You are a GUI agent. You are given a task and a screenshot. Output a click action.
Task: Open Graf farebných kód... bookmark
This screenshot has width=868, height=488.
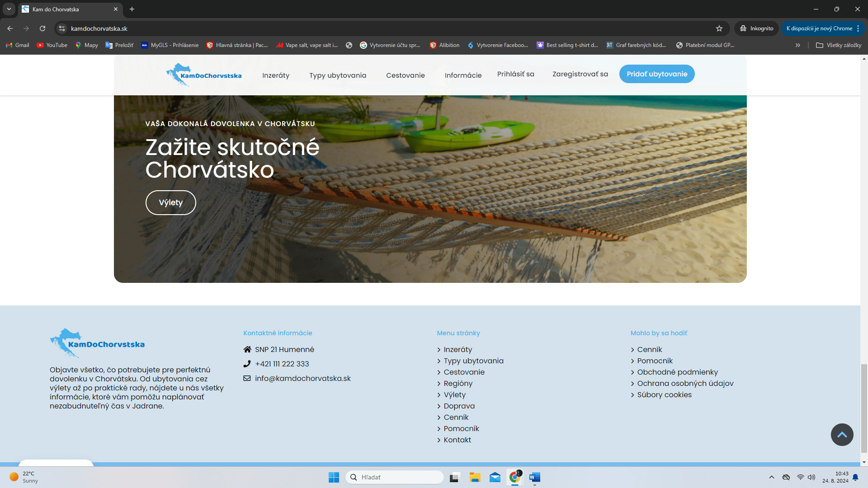click(636, 45)
